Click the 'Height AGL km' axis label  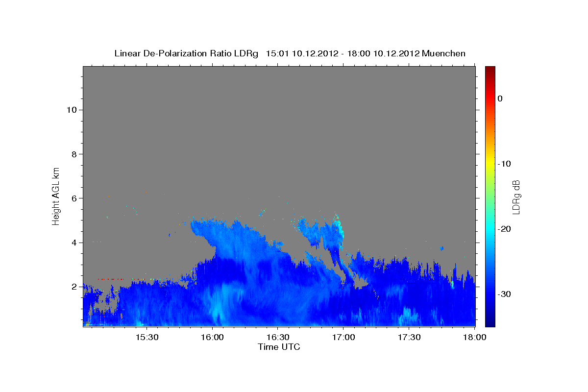pyautogui.click(x=56, y=196)
